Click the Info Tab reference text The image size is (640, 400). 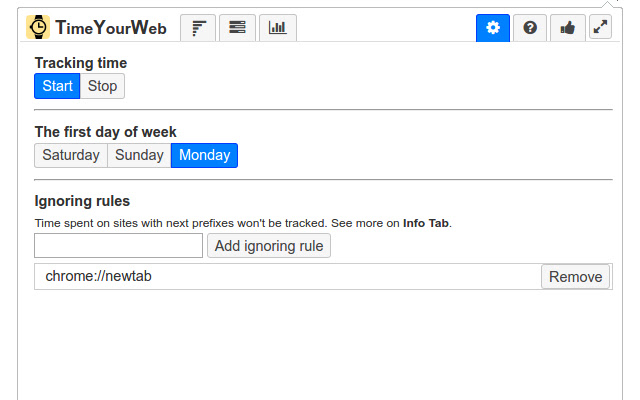pos(426,223)
